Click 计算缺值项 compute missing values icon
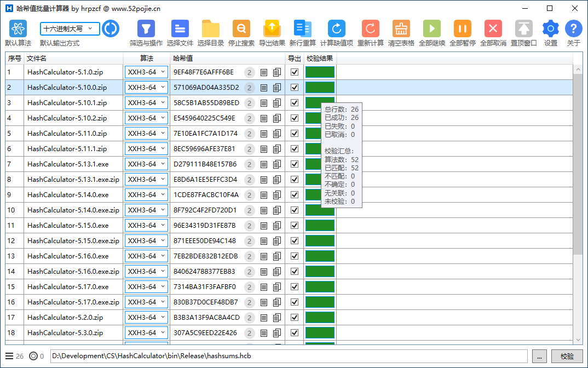The height and width of the screenshot is (368, 588). [337, 29]
